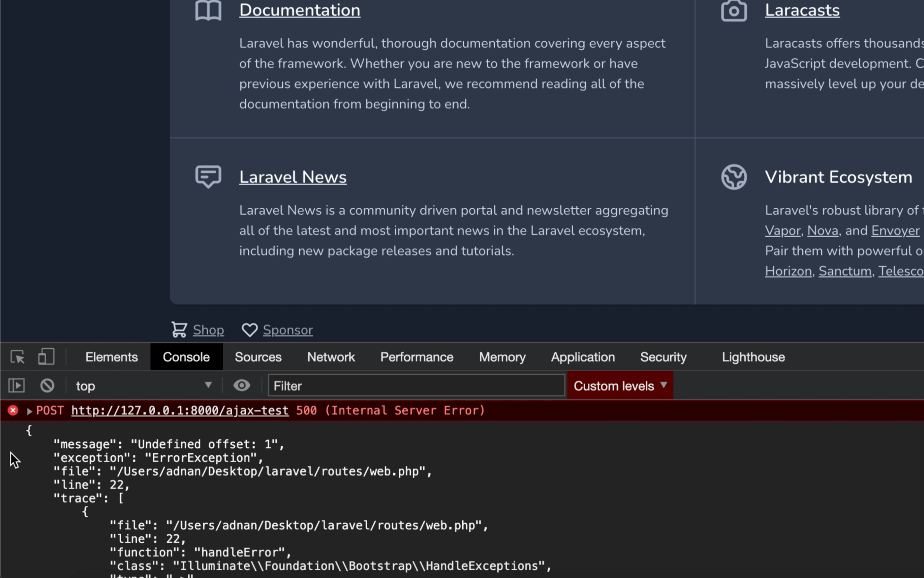The image size is (924, 578).
Task: Click the Vibrant Ecosystem globe icon
Action: click(733, 177)
